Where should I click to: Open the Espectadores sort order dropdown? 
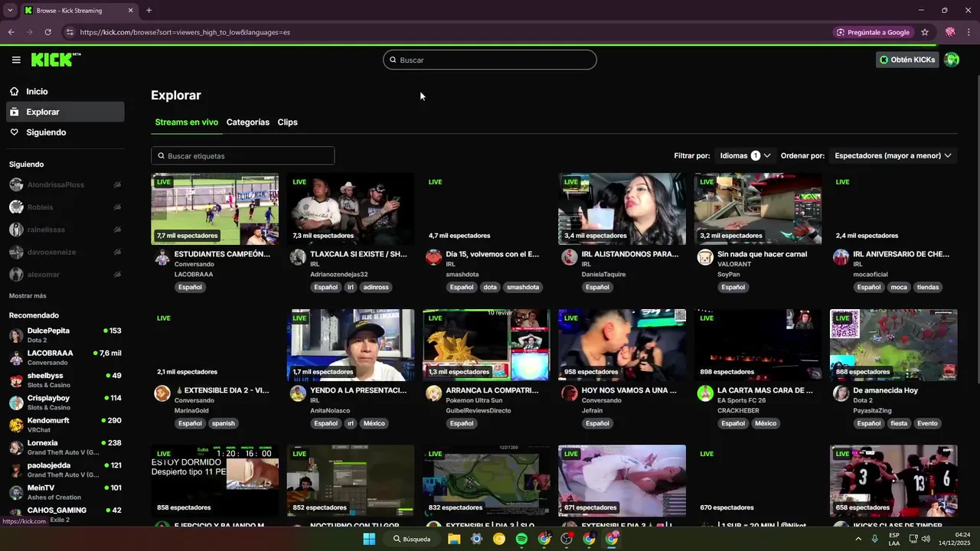[893, 155]
